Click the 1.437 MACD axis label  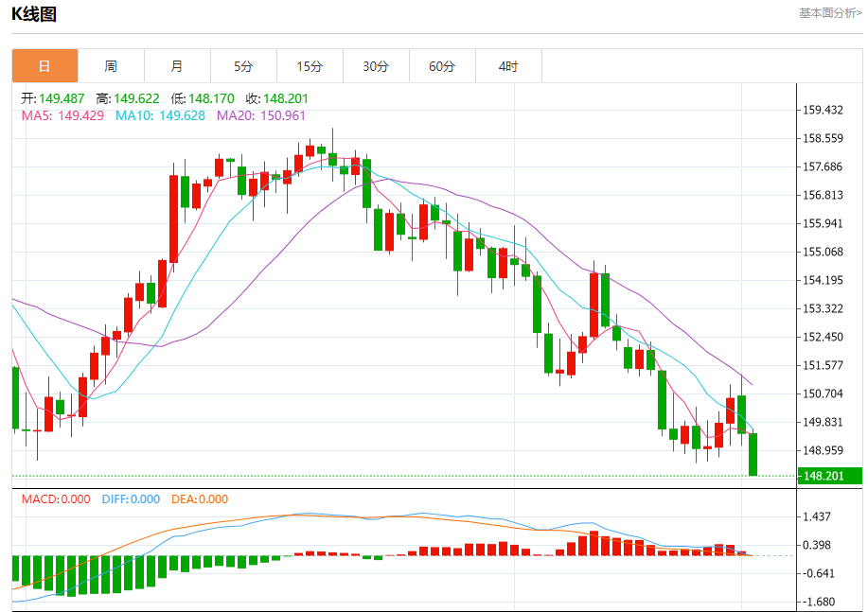pos(817,516)
